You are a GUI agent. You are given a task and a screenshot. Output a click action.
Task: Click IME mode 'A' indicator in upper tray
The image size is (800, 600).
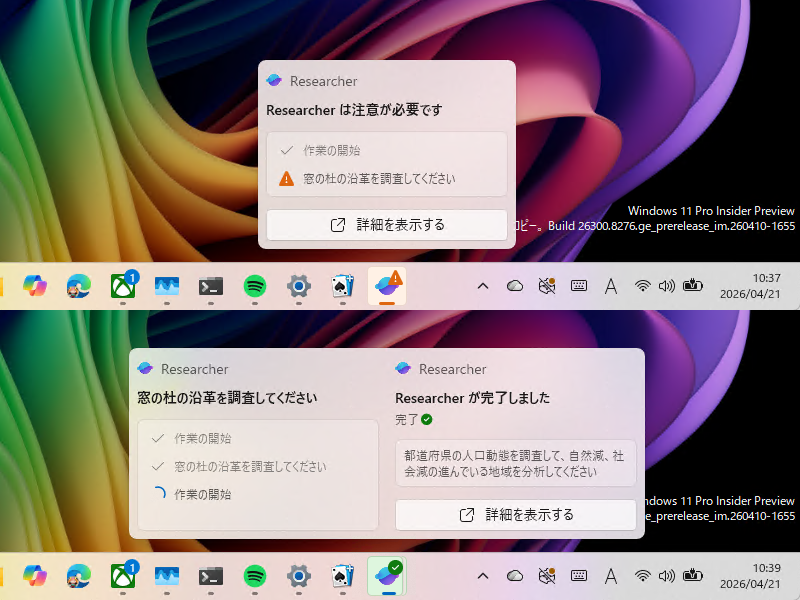coord(611,286)
